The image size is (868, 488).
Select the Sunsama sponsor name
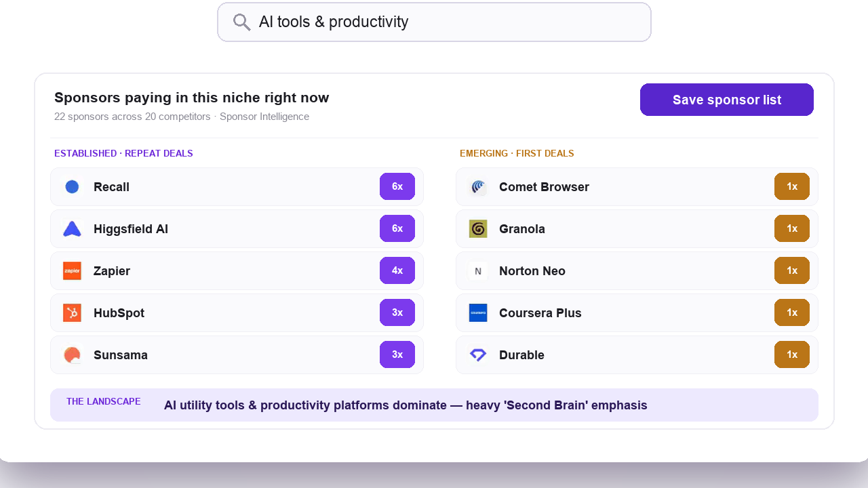click(x=121, y=355)
